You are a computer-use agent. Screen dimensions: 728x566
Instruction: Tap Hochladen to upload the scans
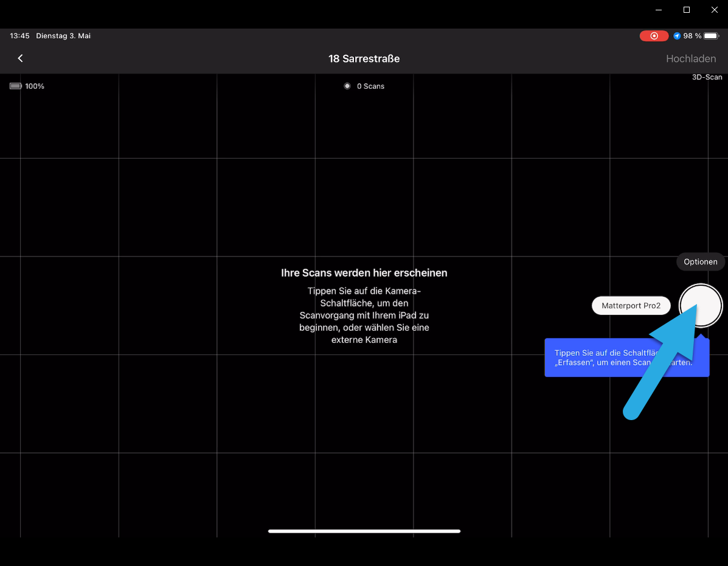pyautogui.click(x=691, y=59)
